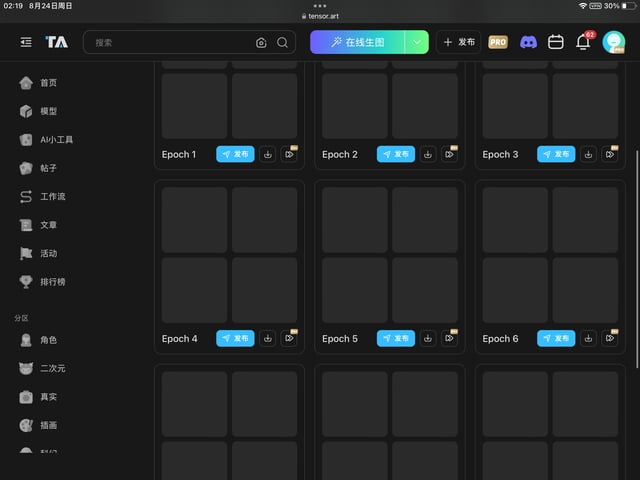Click Epoch 3 fast-forward PRO icon
The width and height of the screenshot is (640, 480).
click(x=610, y=154)
